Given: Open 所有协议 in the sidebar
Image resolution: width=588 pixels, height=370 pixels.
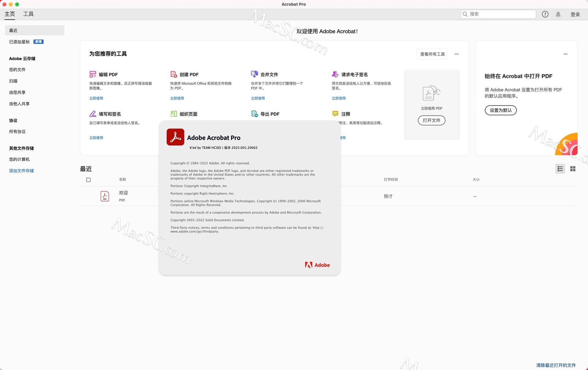Looking at the screenshot, I should point(17,132).
